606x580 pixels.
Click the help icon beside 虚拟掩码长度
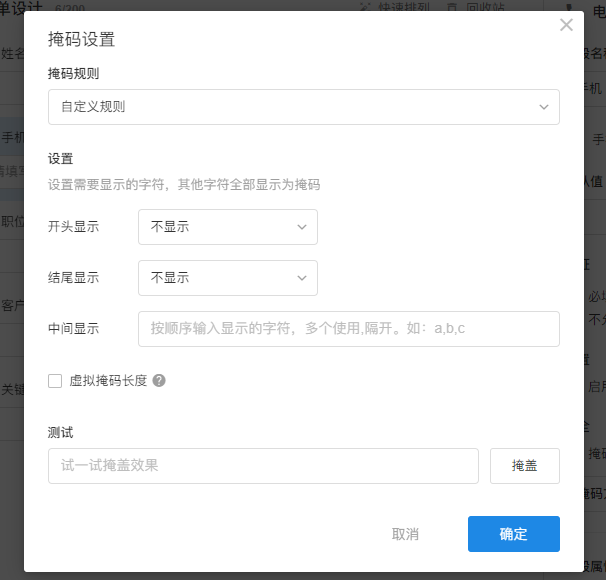pyautogui.click(x=159, y=381)
